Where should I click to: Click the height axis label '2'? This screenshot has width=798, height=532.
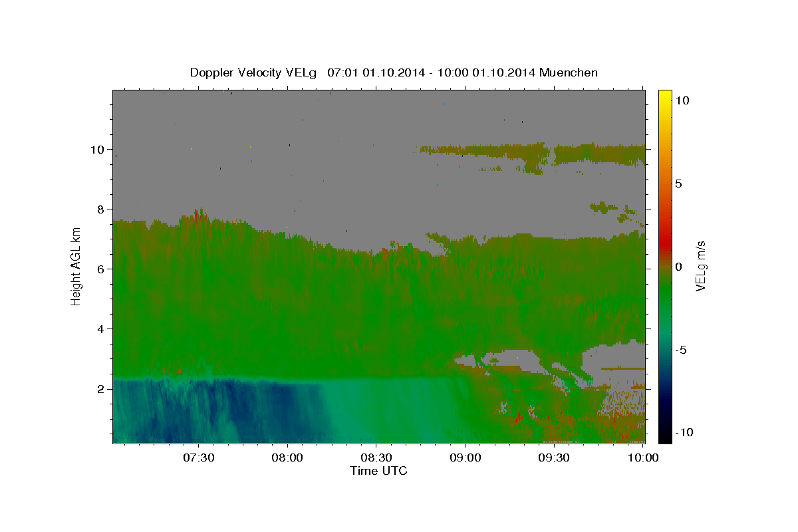(x=102, y=388)
